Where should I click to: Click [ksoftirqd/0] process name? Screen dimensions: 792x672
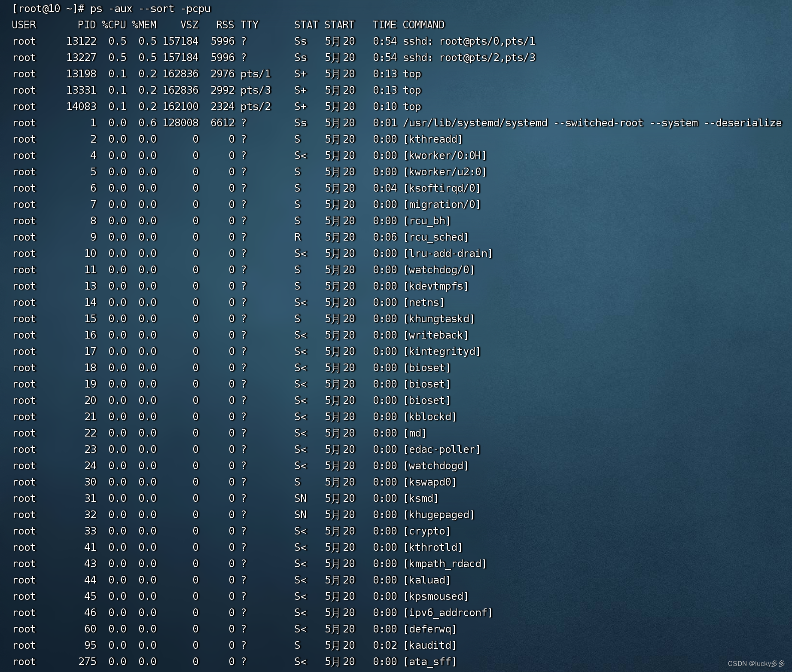(x=442, y=188)
